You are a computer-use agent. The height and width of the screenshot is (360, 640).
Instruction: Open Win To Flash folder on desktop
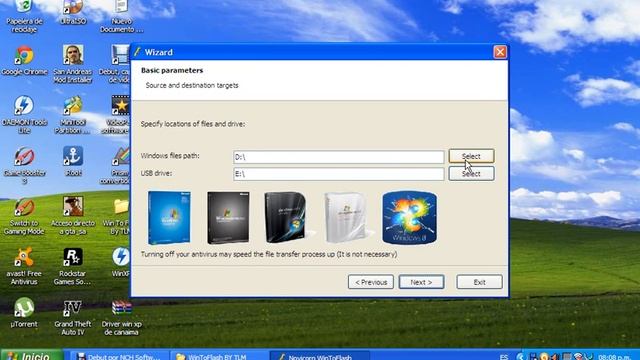pyautogui.click(x=117, y=216)
